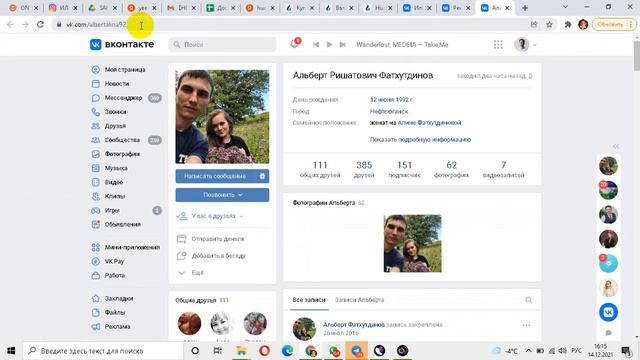Open the Windows Start menu
This screenshot has width=640, height=360.
11,351
